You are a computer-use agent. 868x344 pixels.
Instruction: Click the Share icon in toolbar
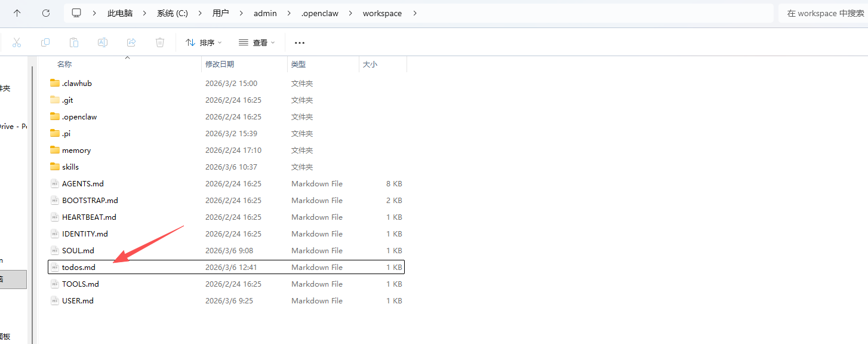pos(131,42)
